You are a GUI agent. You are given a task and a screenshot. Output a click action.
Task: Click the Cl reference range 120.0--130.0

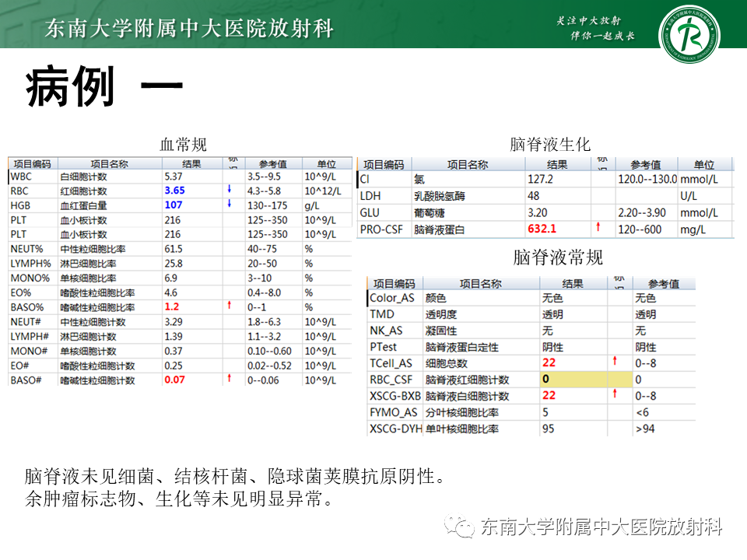tap(647, 179)
